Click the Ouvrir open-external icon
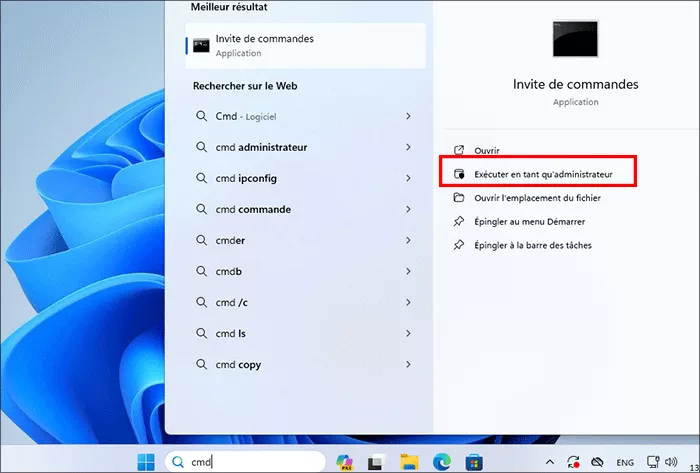700x473 pixels. pos(459,150)
